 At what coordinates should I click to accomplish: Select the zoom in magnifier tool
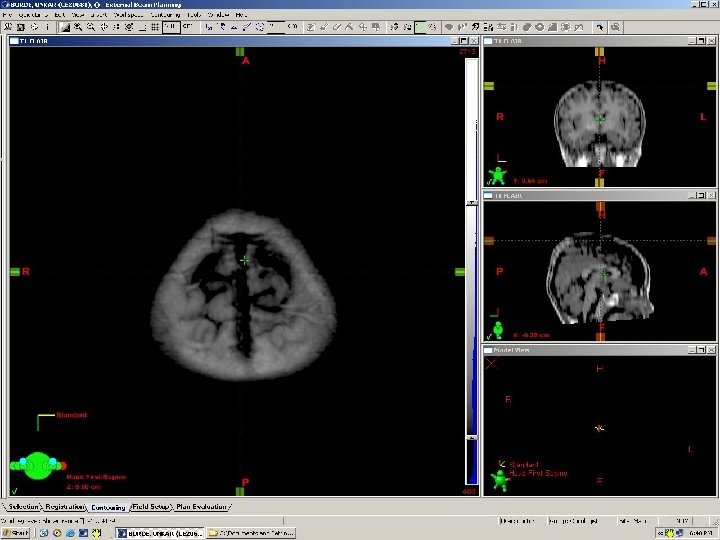[x=78, y=27]
